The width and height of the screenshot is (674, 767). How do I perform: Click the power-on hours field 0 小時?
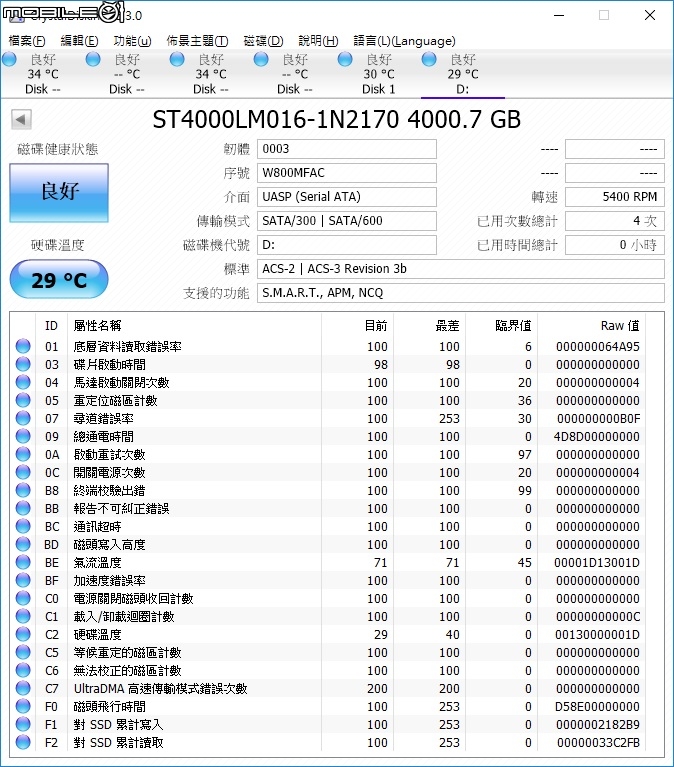pos(615,245)
